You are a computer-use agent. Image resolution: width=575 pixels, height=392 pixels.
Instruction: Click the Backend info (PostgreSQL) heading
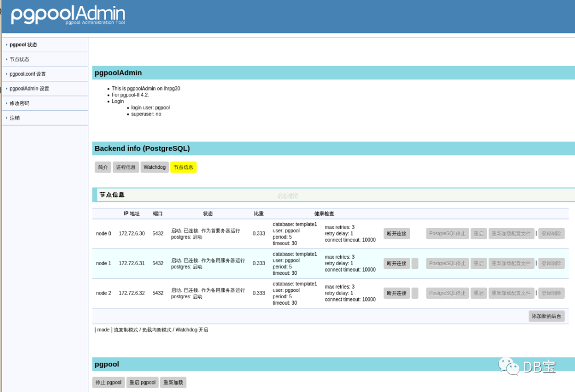(142, 148)
